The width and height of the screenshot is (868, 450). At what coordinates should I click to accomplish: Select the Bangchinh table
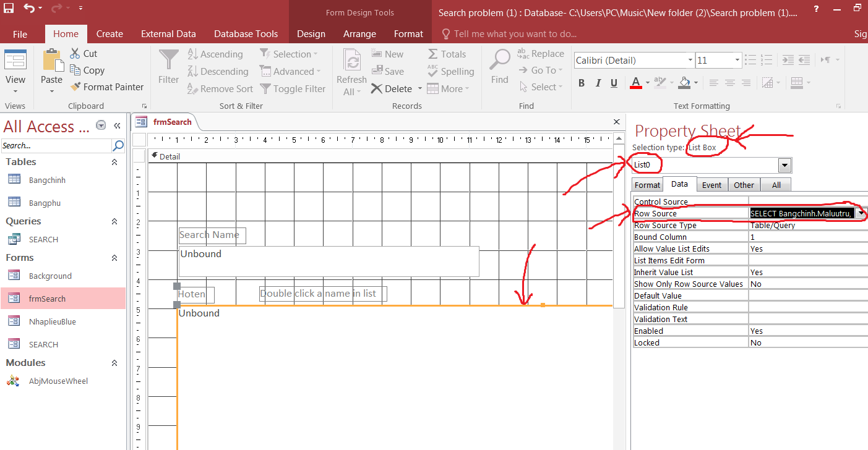tap(47, 180)
